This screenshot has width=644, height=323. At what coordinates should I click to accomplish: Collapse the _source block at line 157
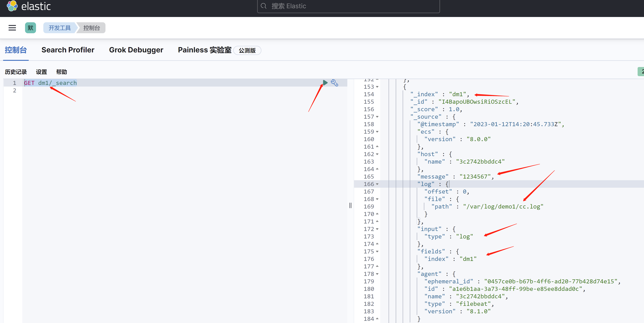[377, 117]
